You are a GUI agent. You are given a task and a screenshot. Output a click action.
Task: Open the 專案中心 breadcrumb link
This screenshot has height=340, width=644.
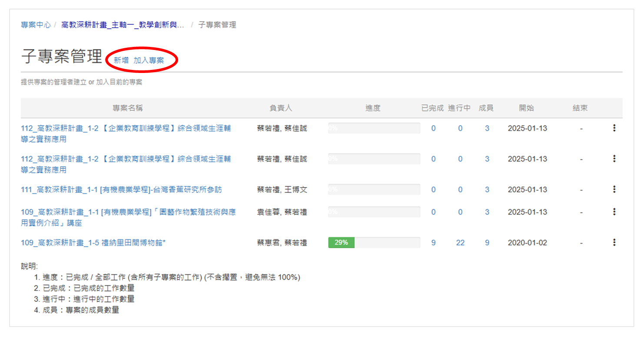pyautogui.click(x=36, y=25)
